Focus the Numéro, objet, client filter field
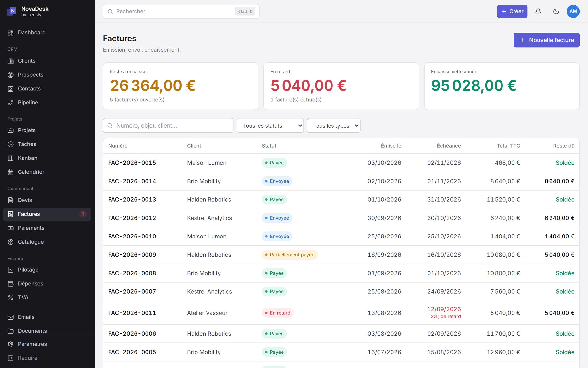This screenshot has width=588, height=368. (x=168, y=126)
